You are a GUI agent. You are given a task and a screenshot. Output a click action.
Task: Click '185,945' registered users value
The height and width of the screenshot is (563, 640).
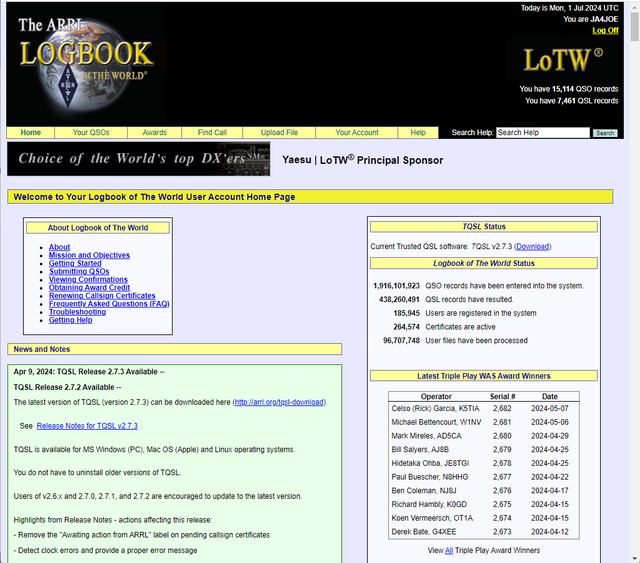[407, 313]
